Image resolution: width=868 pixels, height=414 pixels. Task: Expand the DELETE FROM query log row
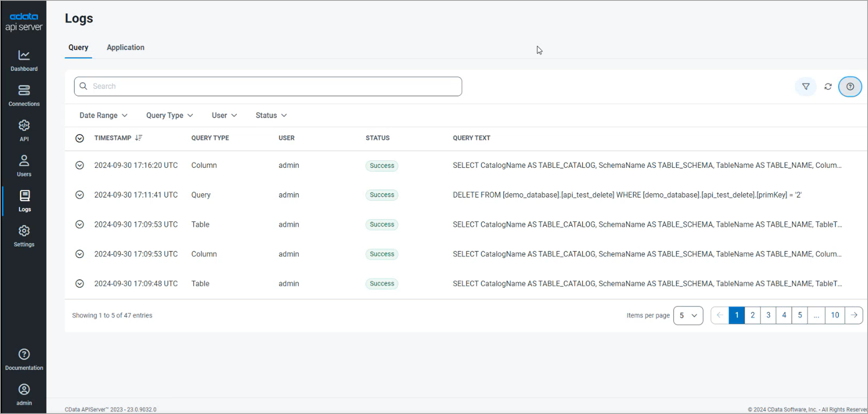point(79,195)
